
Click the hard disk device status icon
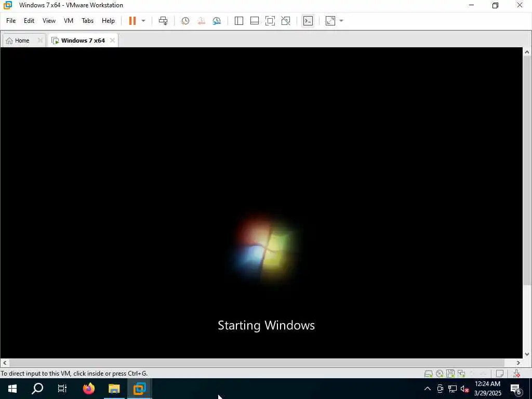coord(429,374)
